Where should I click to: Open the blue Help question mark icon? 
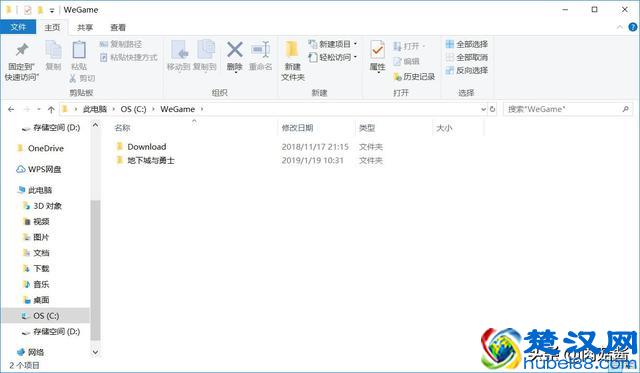[x=633, y=27]
